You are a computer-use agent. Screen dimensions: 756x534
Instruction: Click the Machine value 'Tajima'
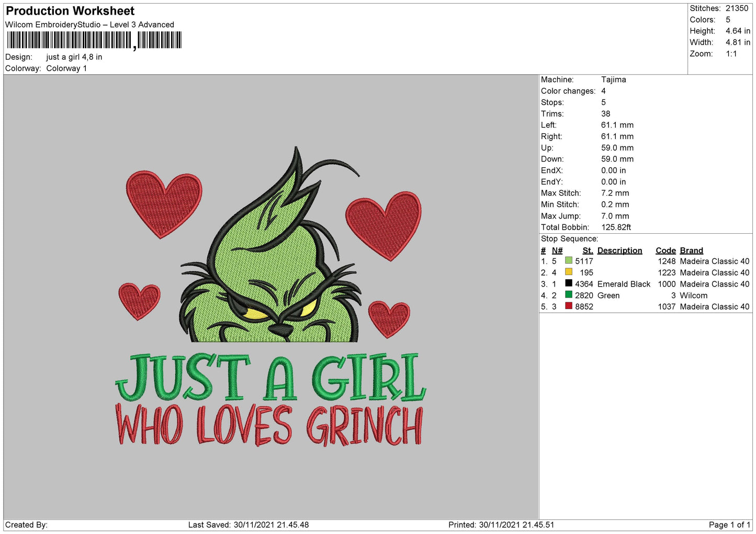click(x=613, y=79)
